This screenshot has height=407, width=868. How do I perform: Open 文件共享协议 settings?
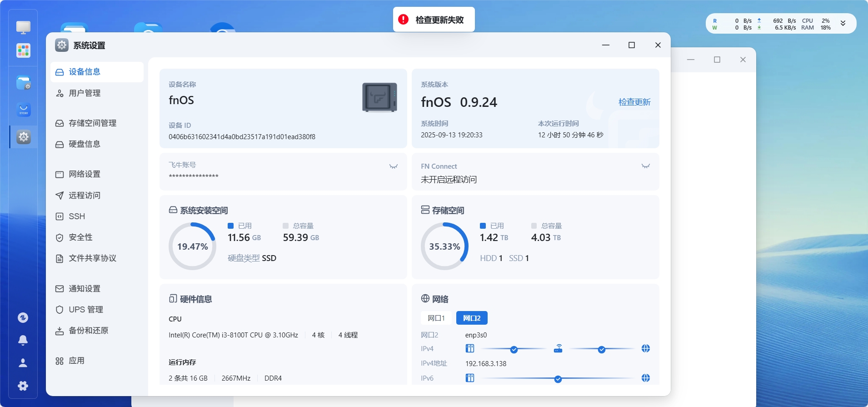pos(97,258)
